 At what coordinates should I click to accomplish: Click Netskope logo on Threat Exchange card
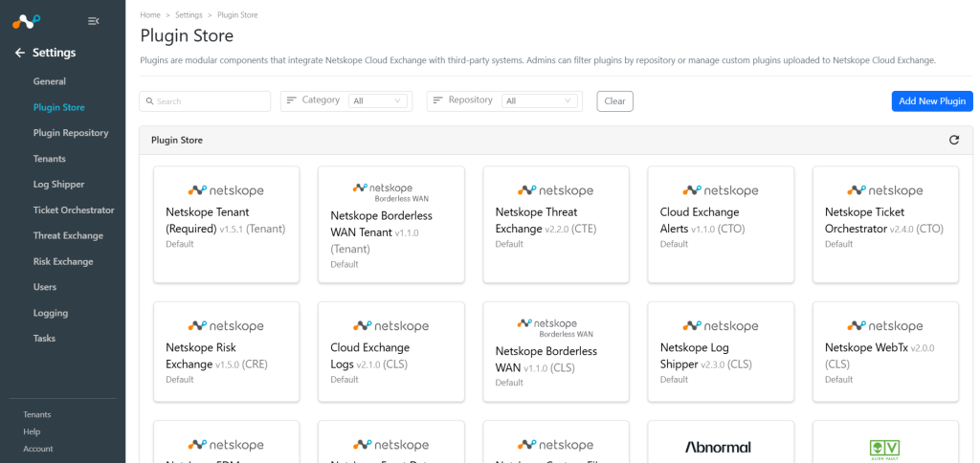tap(555, 190)
